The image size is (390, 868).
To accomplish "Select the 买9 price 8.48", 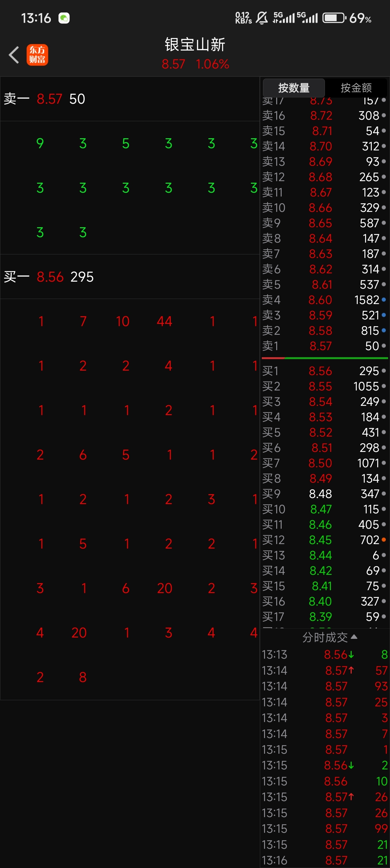I will [x=320, y=494].
